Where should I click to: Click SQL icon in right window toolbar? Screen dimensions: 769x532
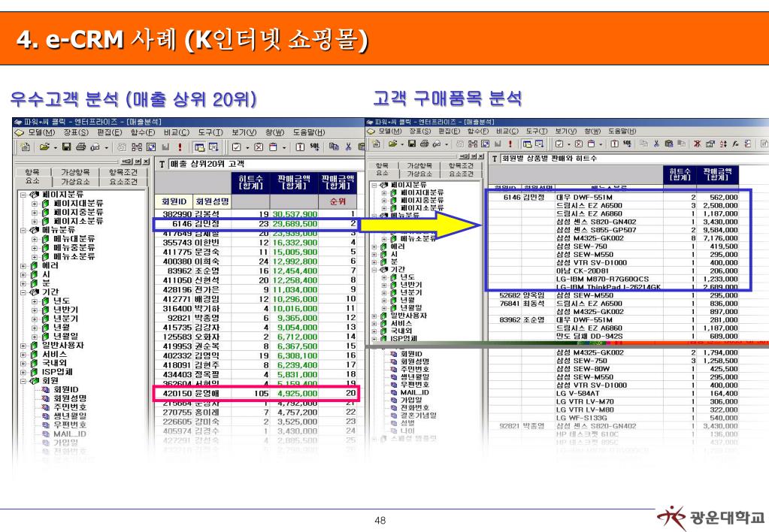tap(627, 144)
